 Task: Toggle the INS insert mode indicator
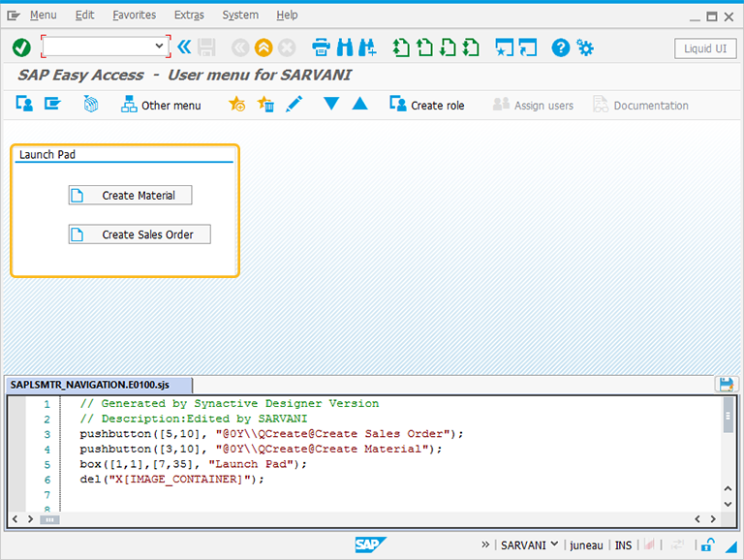pyautogui.click(x=623, y=545)
